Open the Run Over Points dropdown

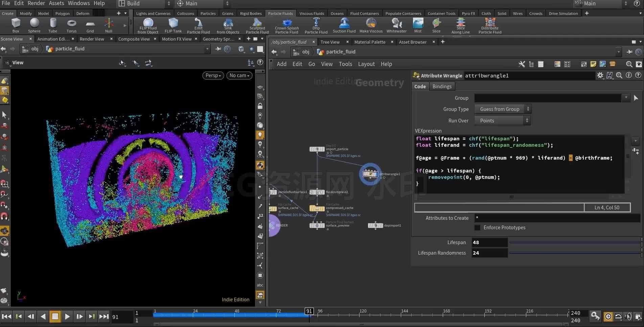tap(503, 120)
